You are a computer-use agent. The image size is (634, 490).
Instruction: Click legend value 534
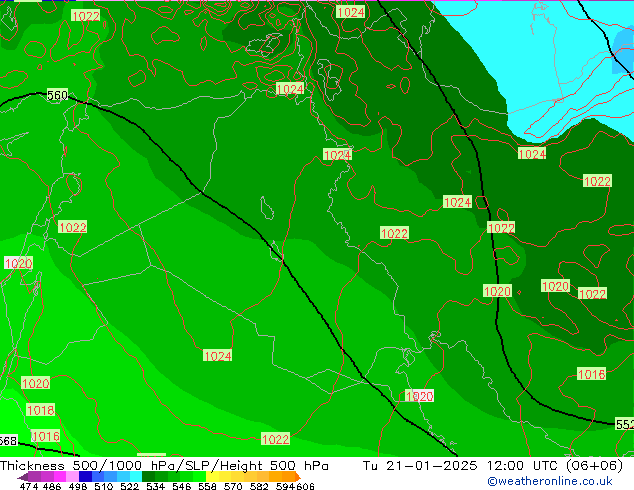(156, 486)
